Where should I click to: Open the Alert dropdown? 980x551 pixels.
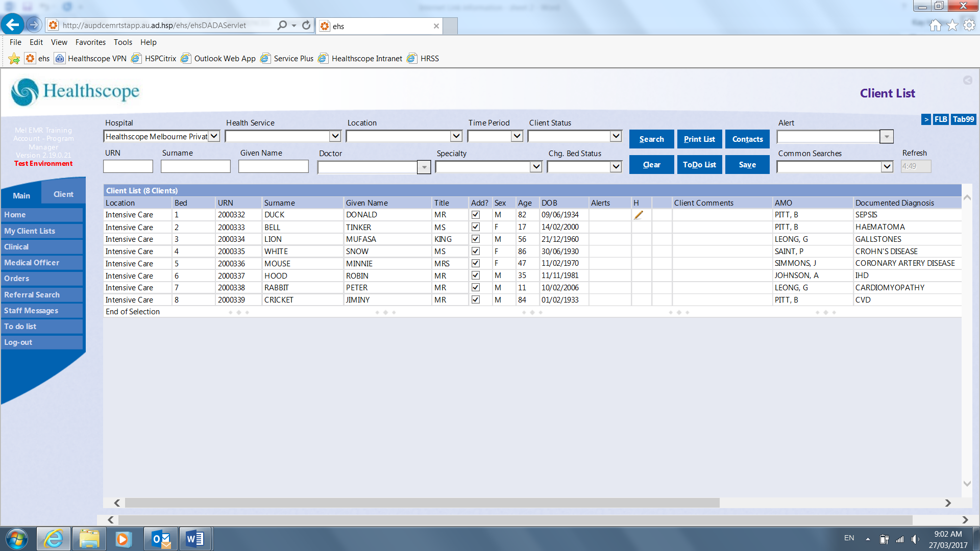click(887, 137)
